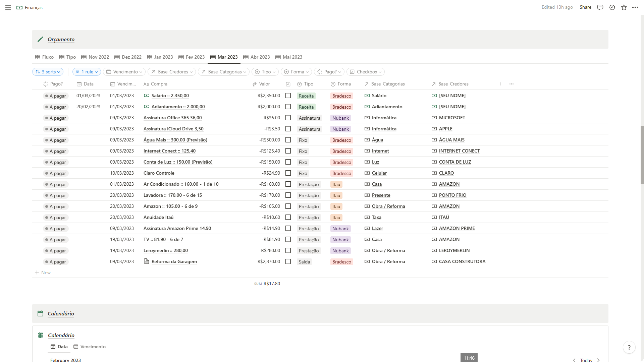Click the Finanças page icon in breadcrumb
Screen dimensions: 644x362
click(19, 7)
